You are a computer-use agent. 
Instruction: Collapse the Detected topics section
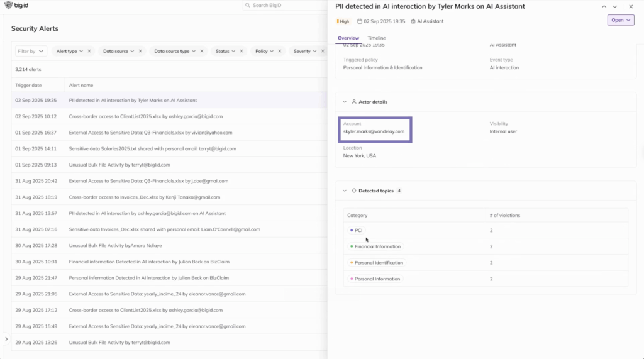(x=345, y=191)
